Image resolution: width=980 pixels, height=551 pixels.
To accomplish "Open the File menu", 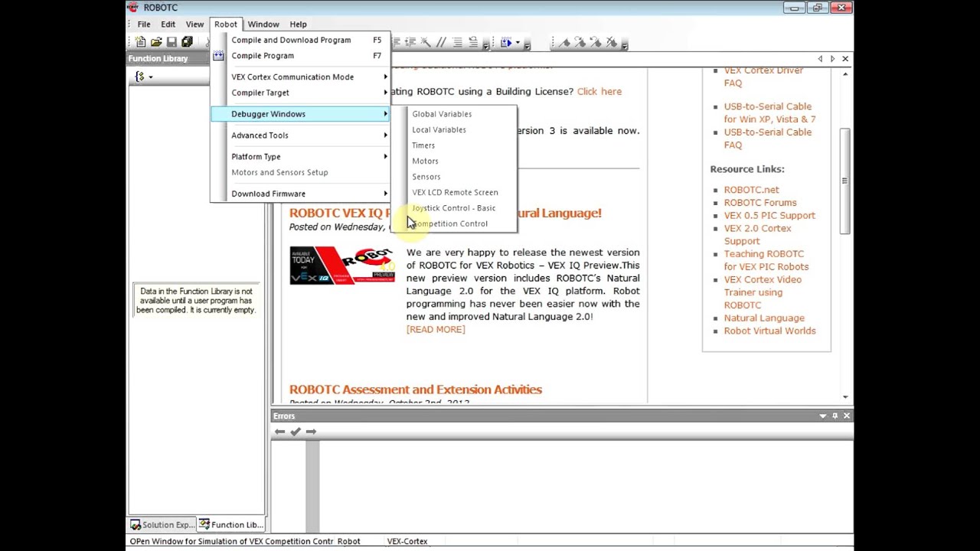I will point(144,24).
